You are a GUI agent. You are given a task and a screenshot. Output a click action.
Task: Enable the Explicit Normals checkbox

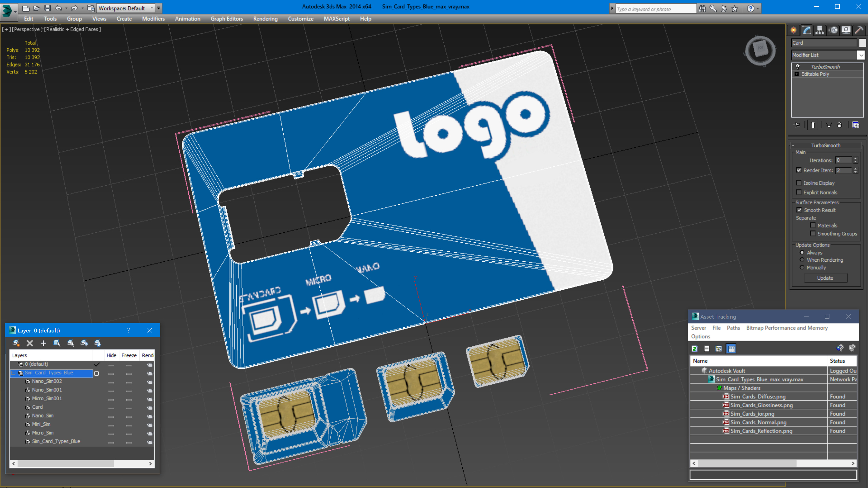click(x=799, y=192)
